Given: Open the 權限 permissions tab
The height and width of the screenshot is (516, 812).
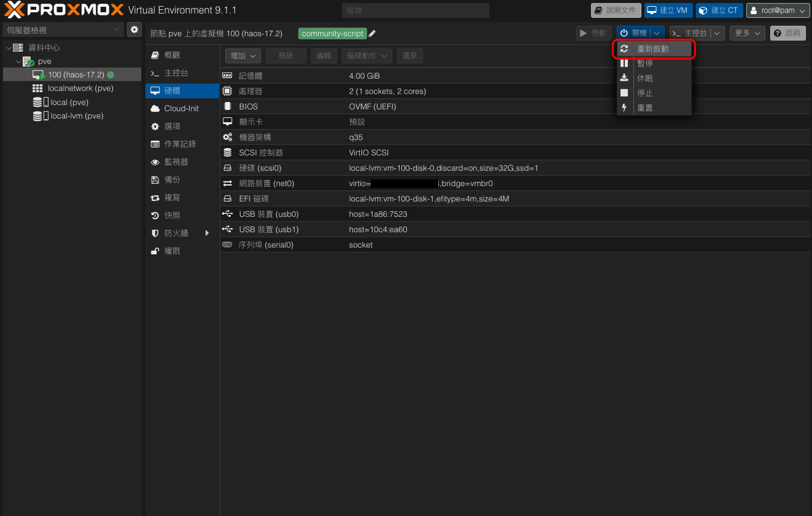Looking at the screenshot, I should click(x=182, y=251).
